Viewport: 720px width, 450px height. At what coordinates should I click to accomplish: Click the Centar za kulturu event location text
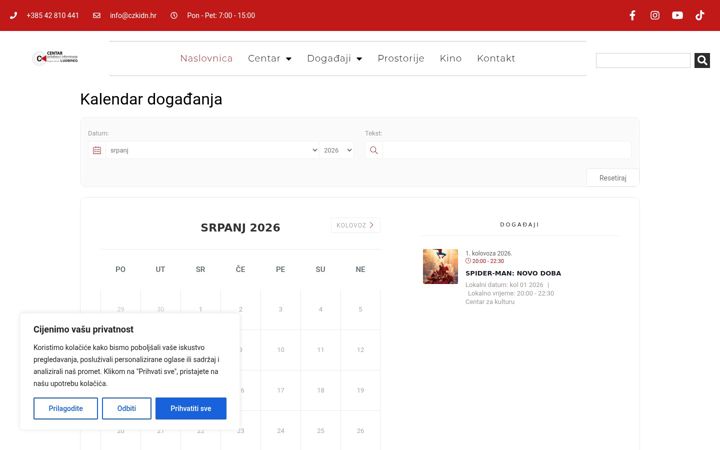[x=489, y=302]
